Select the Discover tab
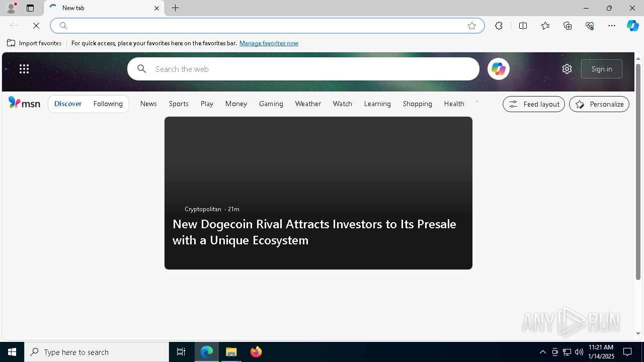 [x=68, y=104]
